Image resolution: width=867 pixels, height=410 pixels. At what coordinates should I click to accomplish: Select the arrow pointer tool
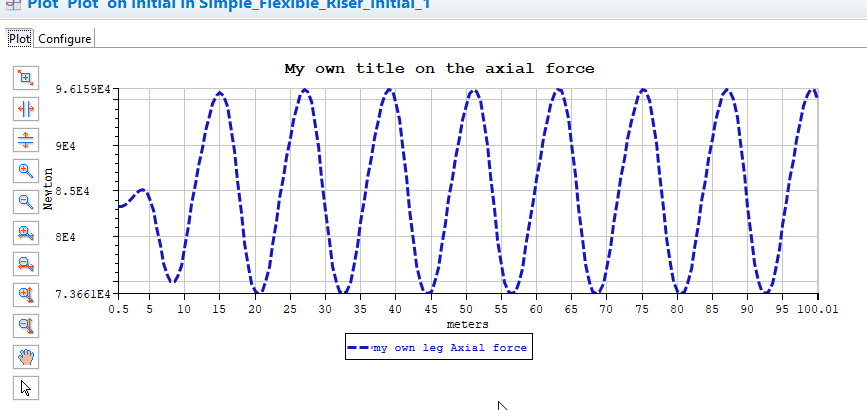27,387
